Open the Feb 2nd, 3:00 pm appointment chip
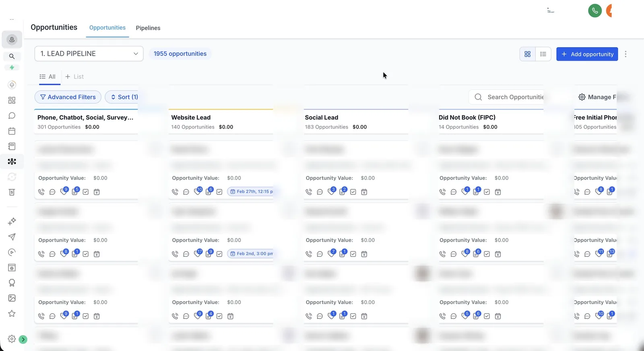 tap(251, 254)
